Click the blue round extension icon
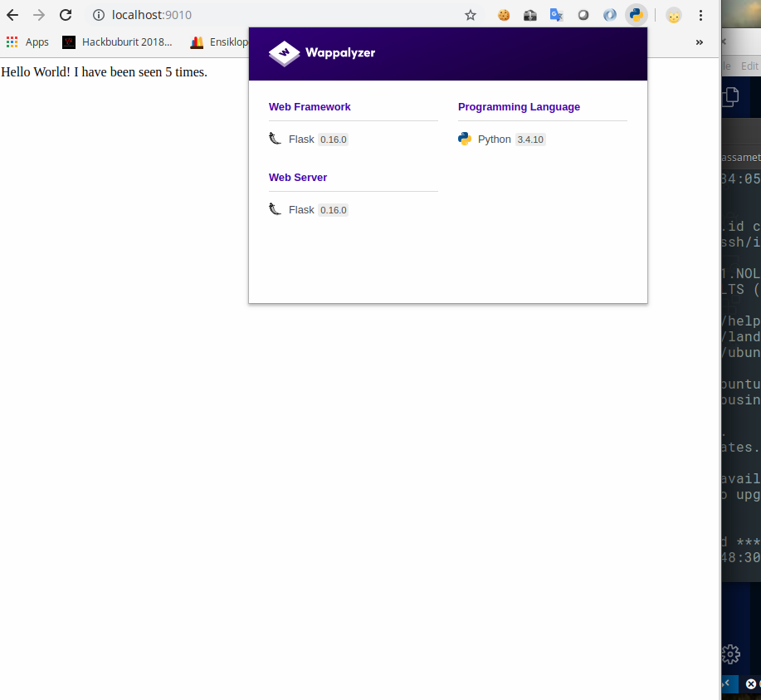 [610, 15]
